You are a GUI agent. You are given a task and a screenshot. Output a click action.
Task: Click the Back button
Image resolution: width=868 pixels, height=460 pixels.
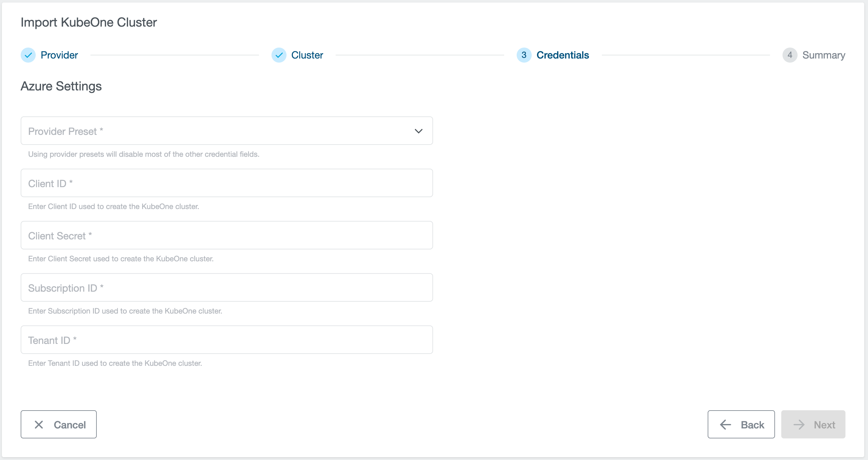click(x=741, y=424)
